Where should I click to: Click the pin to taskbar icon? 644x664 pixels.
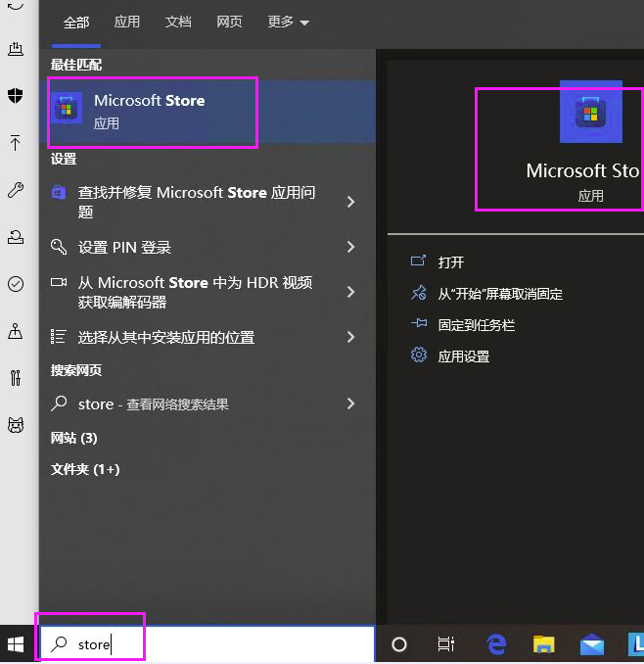[x=419, y=324]
